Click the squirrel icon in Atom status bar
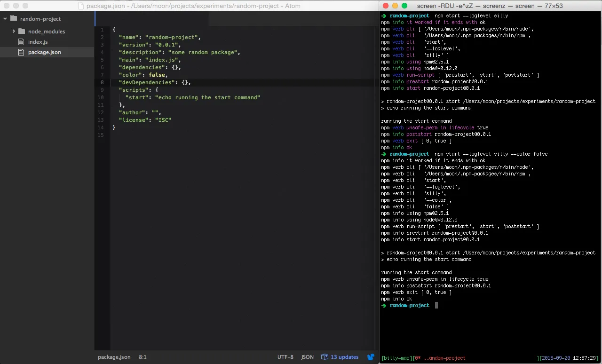 [x=371, y=357]
